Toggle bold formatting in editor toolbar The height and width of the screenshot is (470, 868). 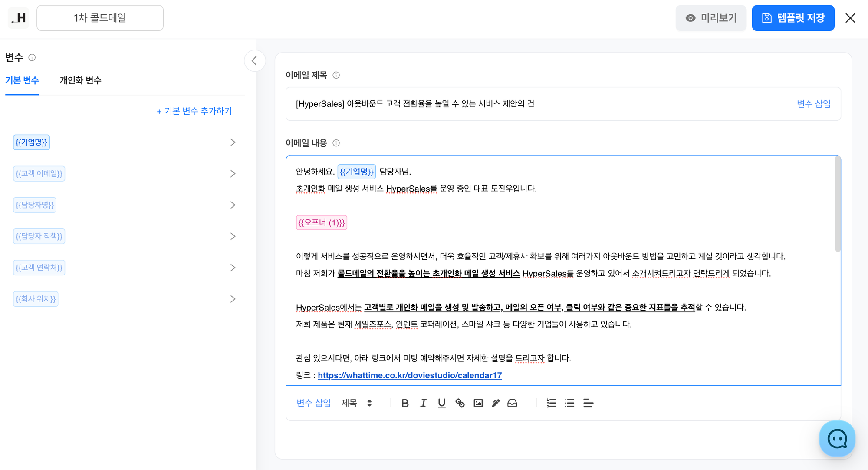click(x=405, y=403)
